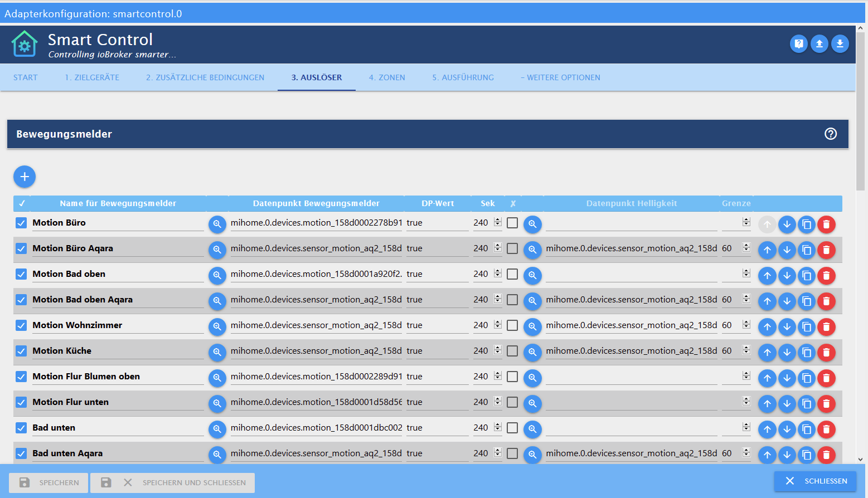Image resolution: width=868 pixels, height=498 pixels.
Task: Switch to 5. AUSFÜHRUNG tab
Action: pyautogui.click(x=463, y=77)
